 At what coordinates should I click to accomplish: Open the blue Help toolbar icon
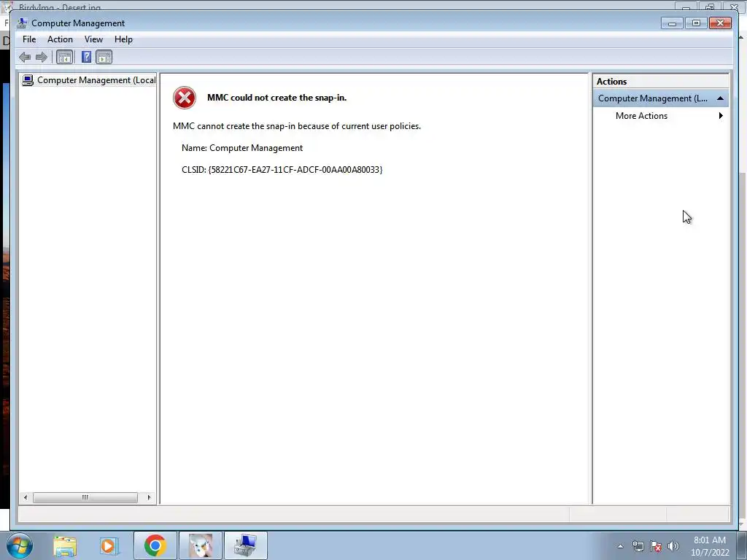(x=86, y=58)
